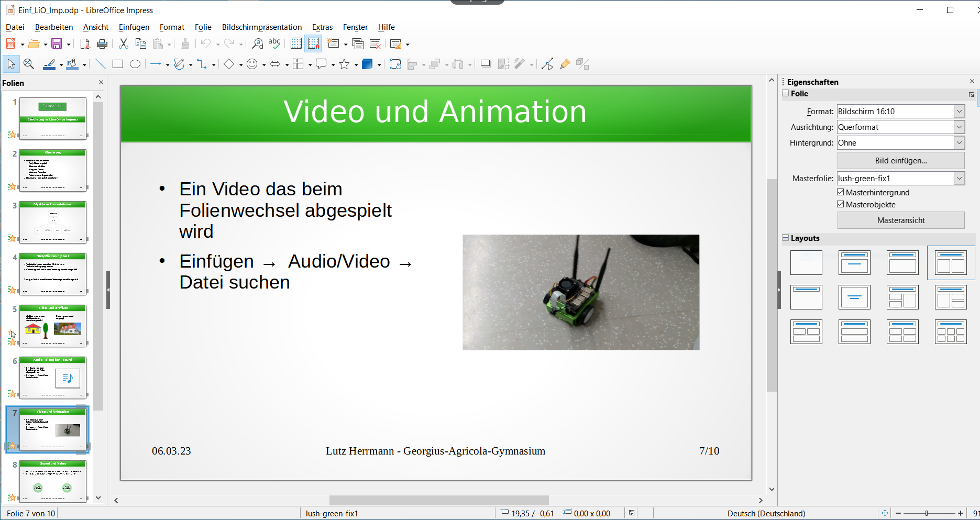Uncheck the Masterobjekte checkbox
This screenshot has width=980, height=520.
click(x=841, y=205)
